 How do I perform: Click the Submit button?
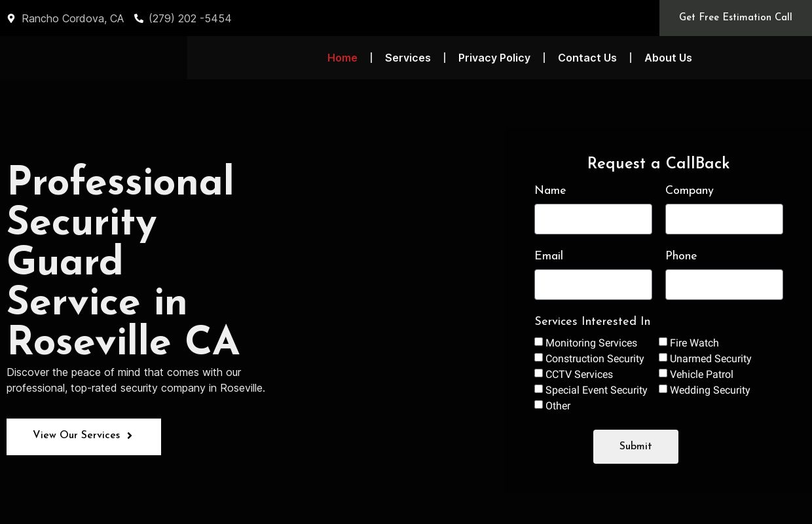[635, 446]
